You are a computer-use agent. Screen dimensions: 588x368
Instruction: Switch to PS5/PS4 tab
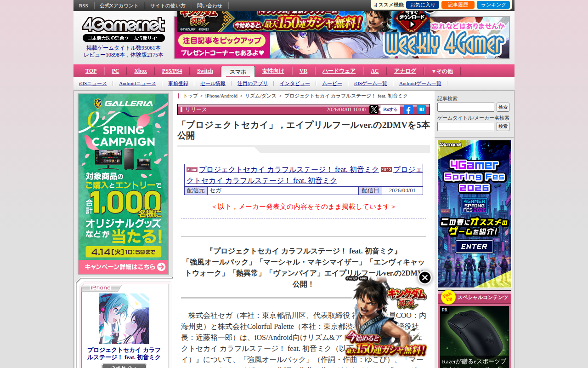[172, 71]
